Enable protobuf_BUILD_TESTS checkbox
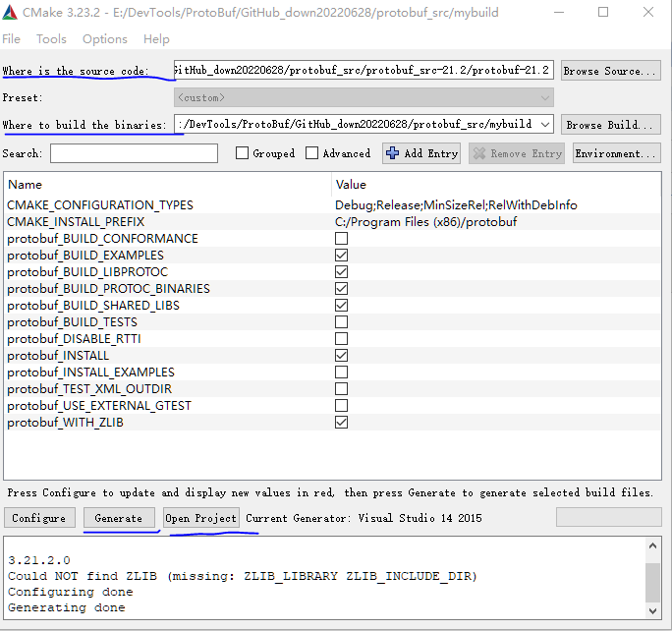 pos(341,322)
